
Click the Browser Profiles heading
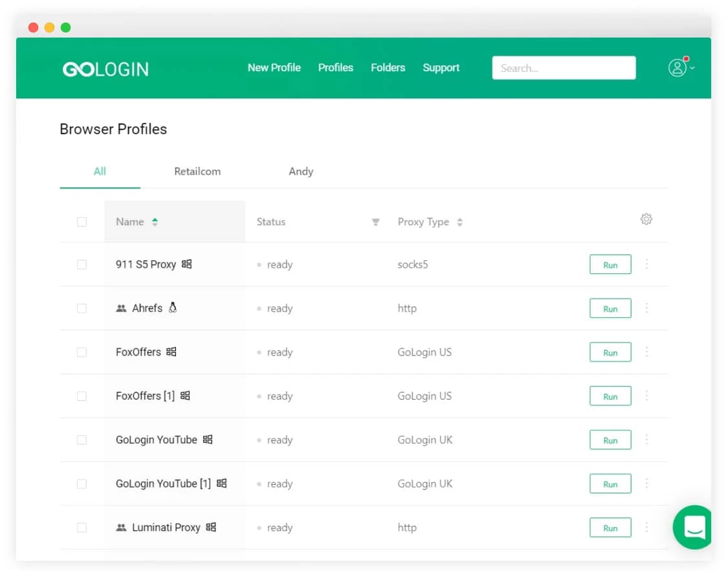[113, 129]
